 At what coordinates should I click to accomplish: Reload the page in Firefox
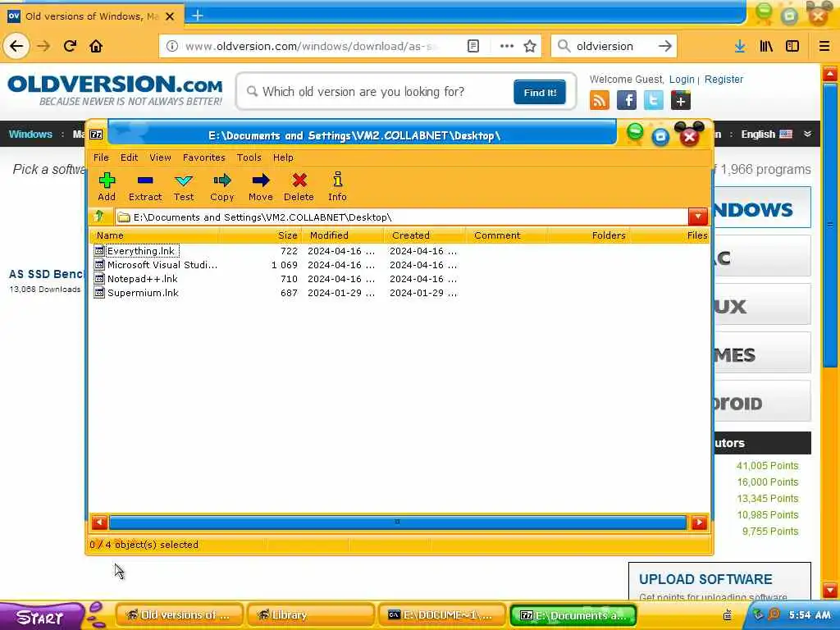click(70, 46)
